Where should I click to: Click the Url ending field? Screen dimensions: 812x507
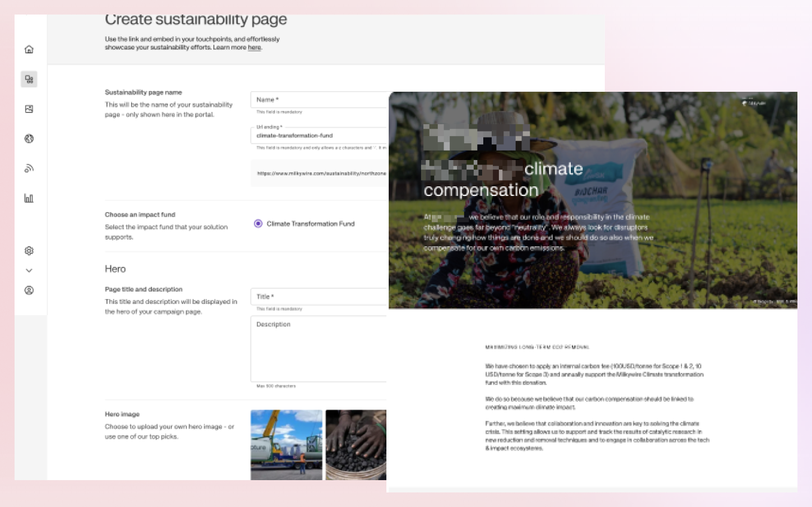(319, 135)
